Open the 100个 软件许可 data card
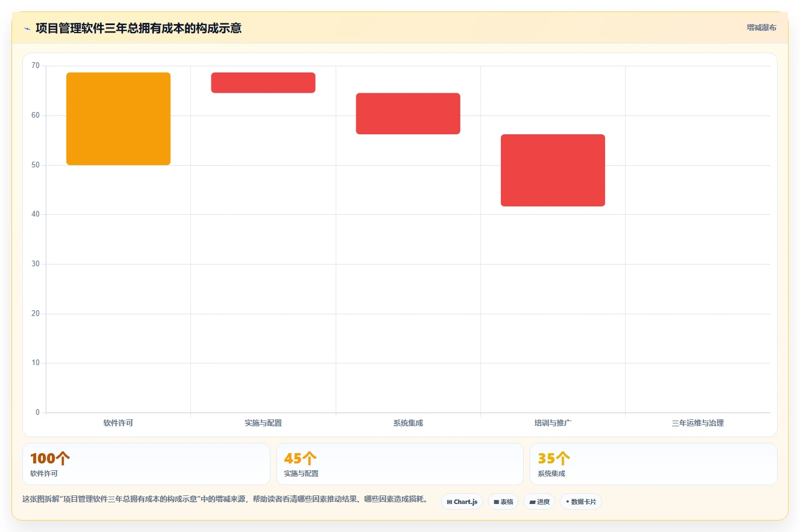The width and height of the screenshot is (800, 532). 146,464
